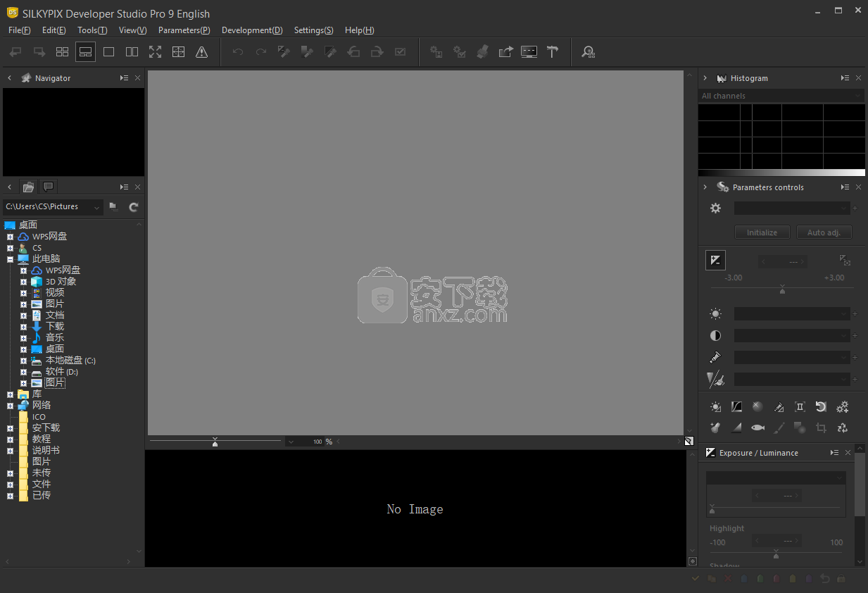The width and height of the screenshot is (868, 593).
Task: Open the monitor display settings icon
Action: point(529,51)
